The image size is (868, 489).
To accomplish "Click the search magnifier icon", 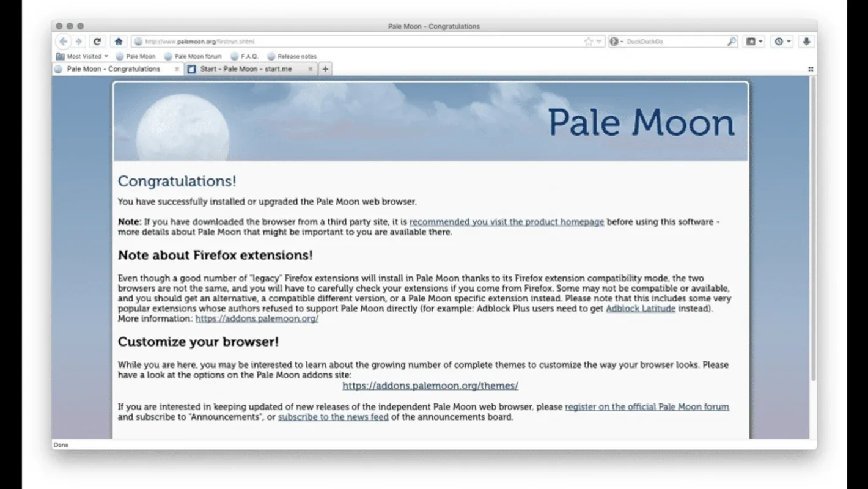I will 732,42.
